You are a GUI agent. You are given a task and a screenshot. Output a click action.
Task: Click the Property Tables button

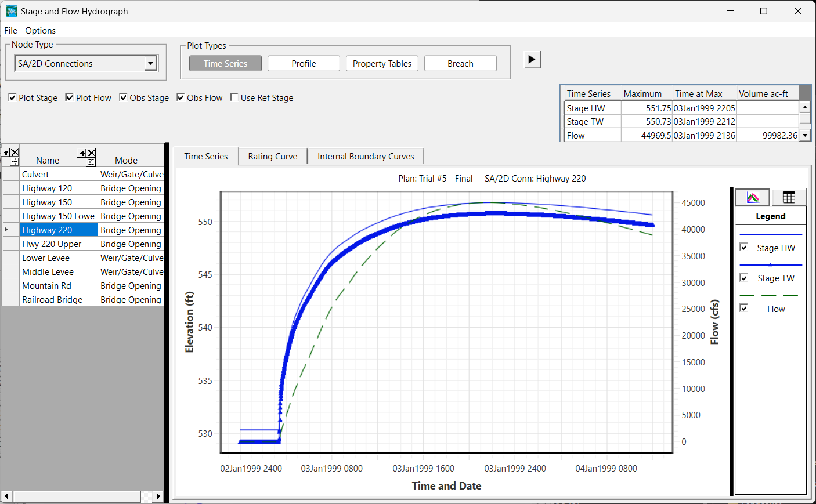pos(382,64)
